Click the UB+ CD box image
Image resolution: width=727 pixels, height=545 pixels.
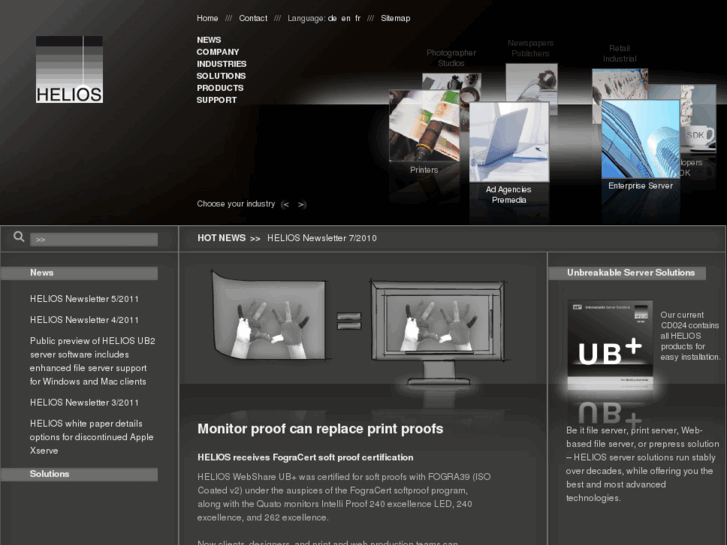(610, 345)
